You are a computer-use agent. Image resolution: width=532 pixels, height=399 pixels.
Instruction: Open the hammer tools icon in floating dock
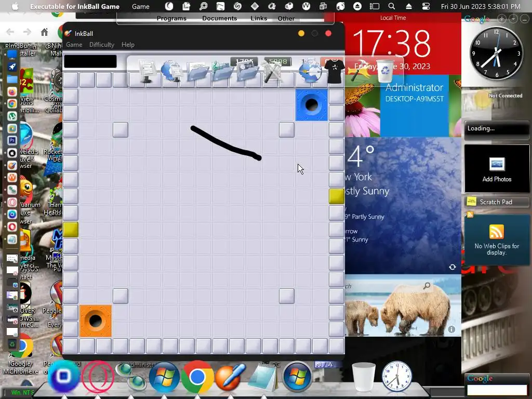(x=272, y=71)
